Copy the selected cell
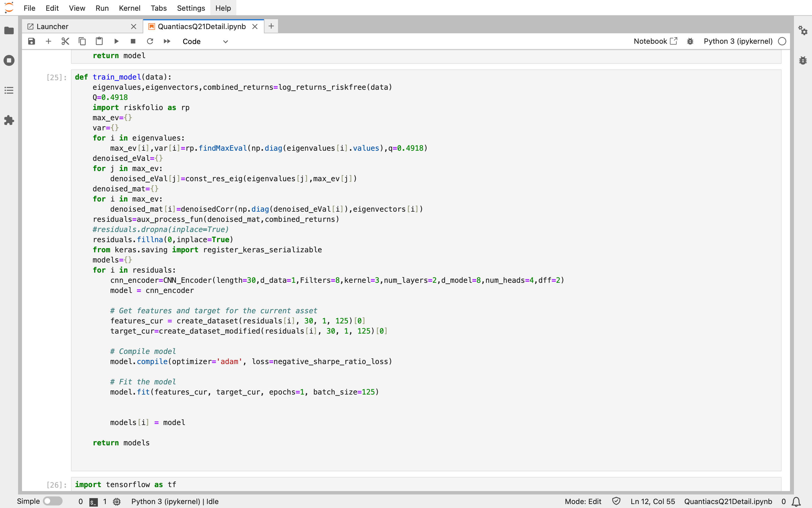812x508 pixels. (82, 41)
